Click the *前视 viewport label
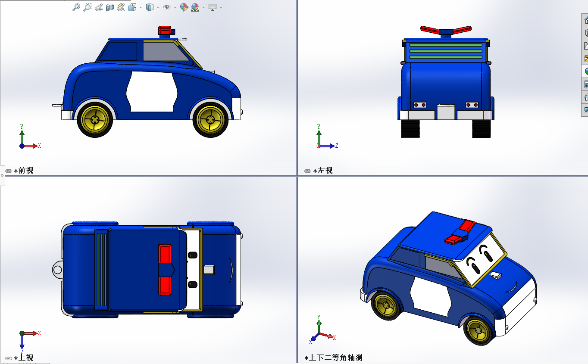588x364 pixels. (x=24, y=171)
